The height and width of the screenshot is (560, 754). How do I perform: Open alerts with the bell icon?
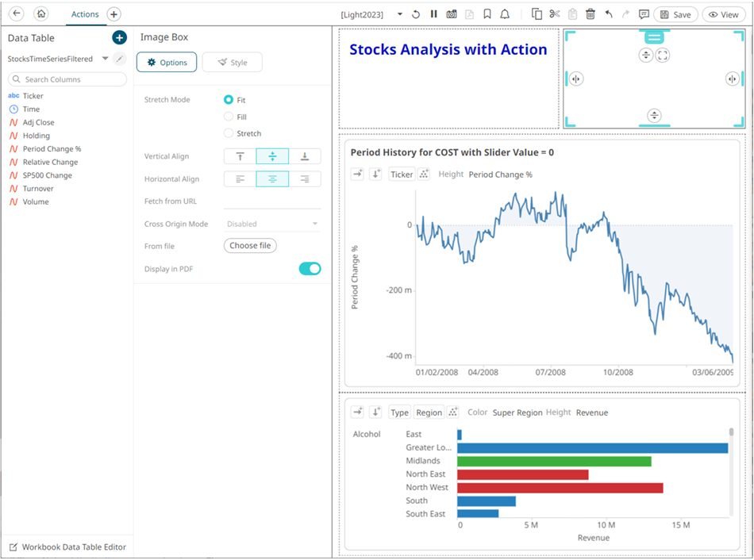click(x=505, y=14)
